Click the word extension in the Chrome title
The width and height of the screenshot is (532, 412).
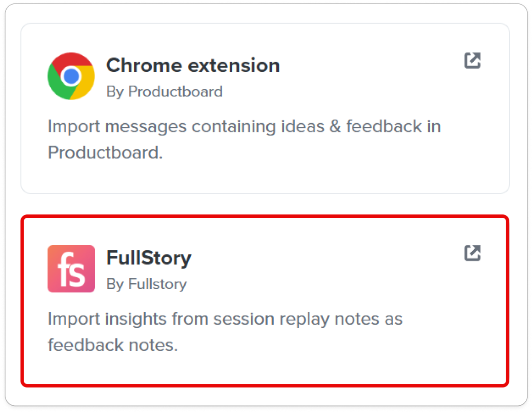(x=234, y=65)
